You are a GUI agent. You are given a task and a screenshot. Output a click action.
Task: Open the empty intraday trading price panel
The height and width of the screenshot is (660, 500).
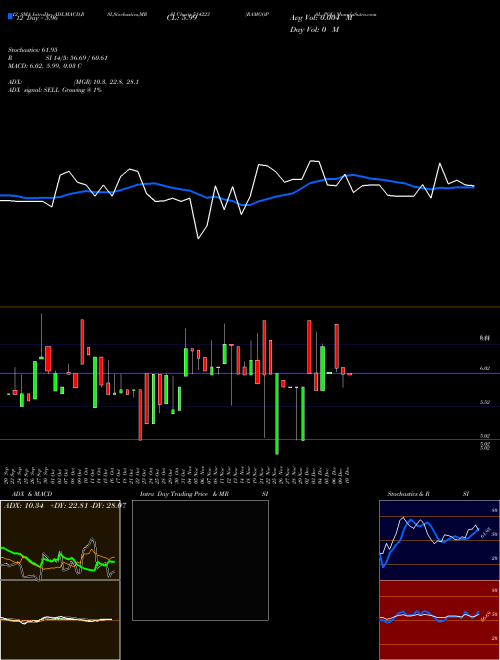(200, 560)
